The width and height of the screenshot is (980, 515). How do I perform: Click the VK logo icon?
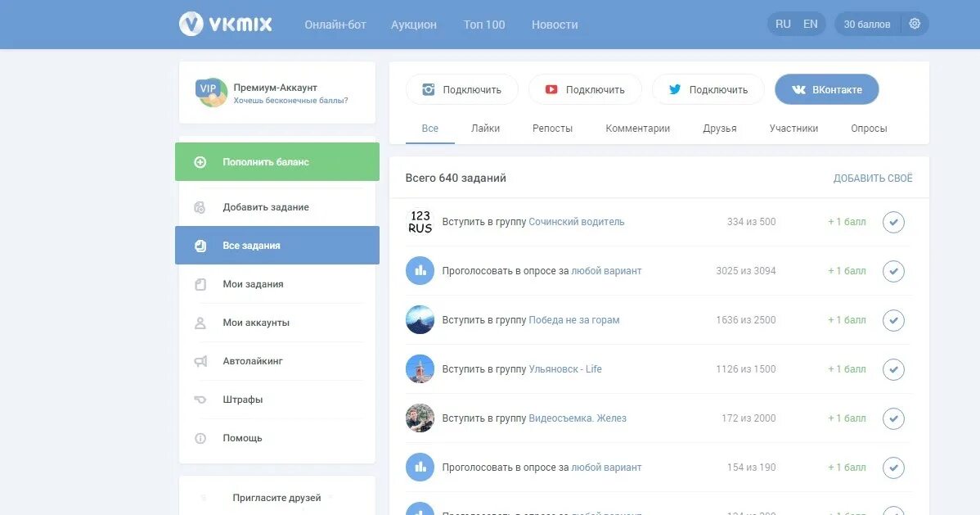click(798, 89)
